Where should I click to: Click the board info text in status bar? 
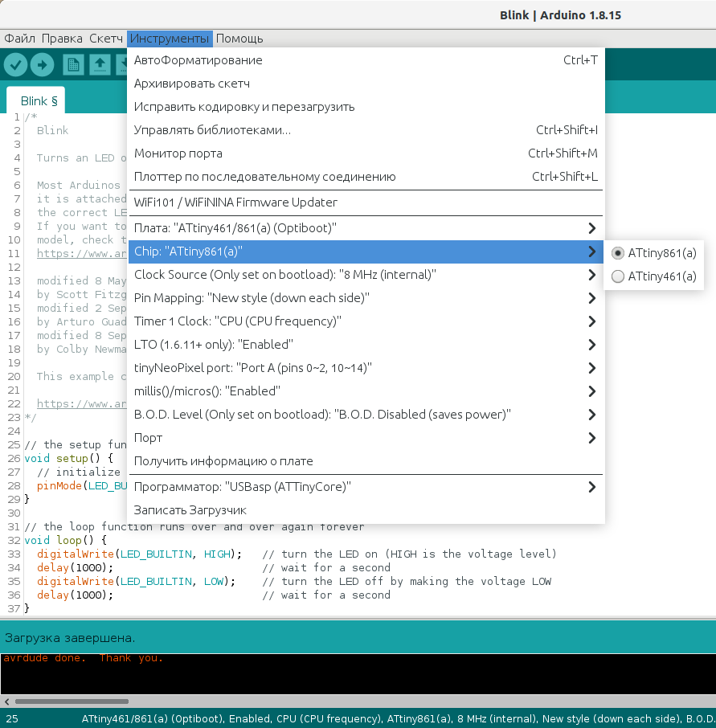(399, 718)
